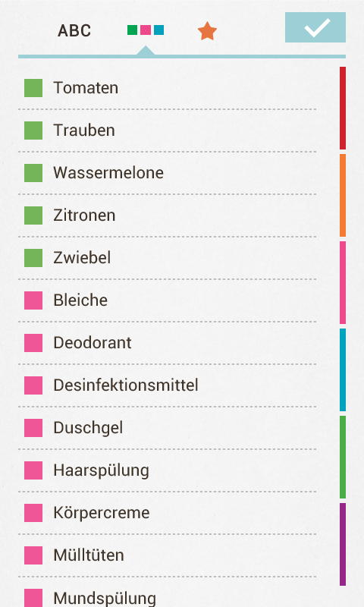Add Zwiebel to the shopping list
The image size is (364, 607).
[x=167, y=258]
